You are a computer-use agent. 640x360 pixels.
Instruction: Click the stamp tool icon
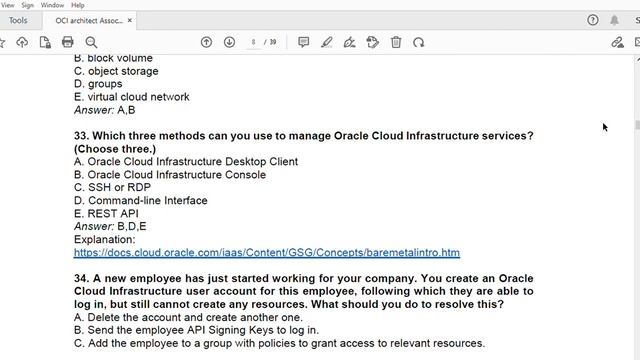(373, 42)
